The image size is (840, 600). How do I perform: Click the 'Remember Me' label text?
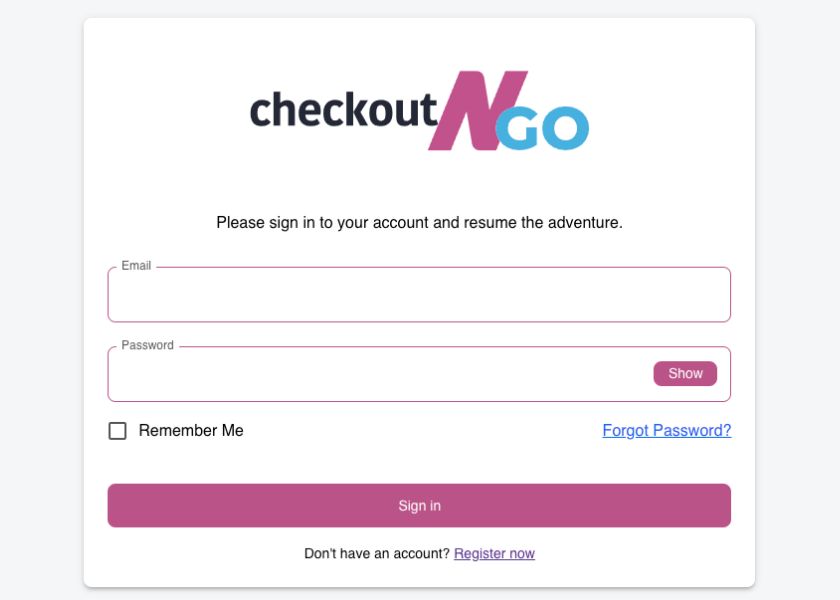click(191, 431)
